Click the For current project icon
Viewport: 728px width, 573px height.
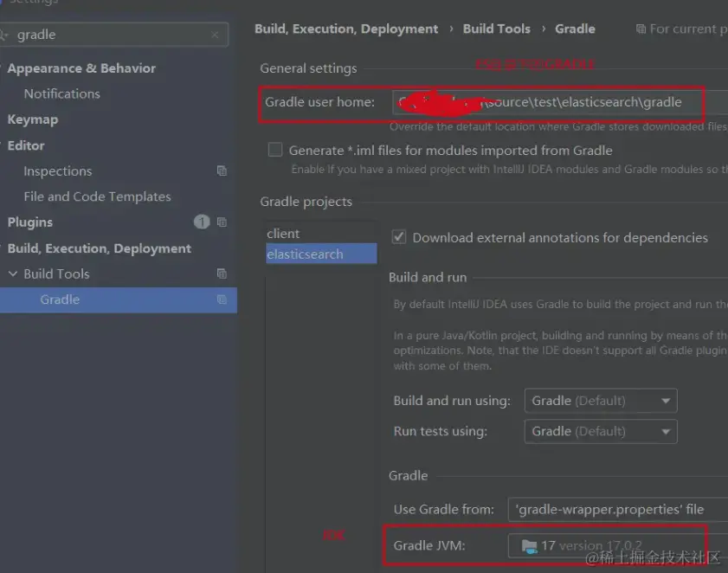(641, 29)
